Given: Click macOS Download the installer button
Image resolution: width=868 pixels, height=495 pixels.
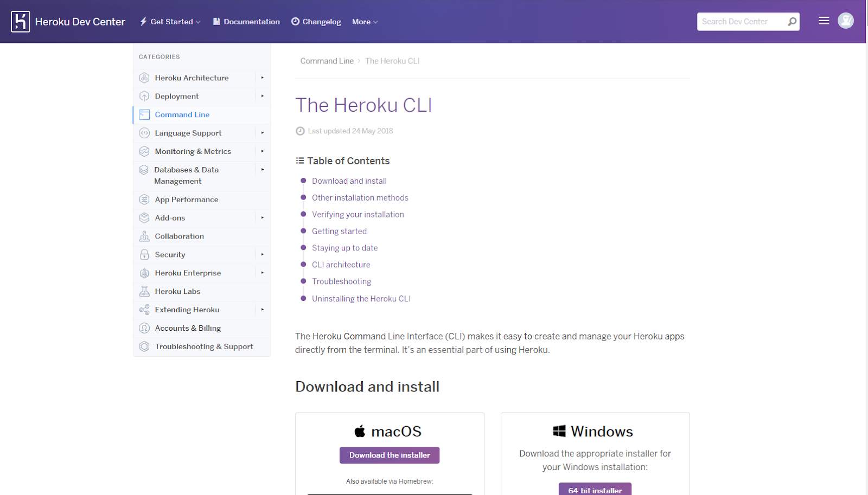Looking at the screenshot, I should coord(390,455).
